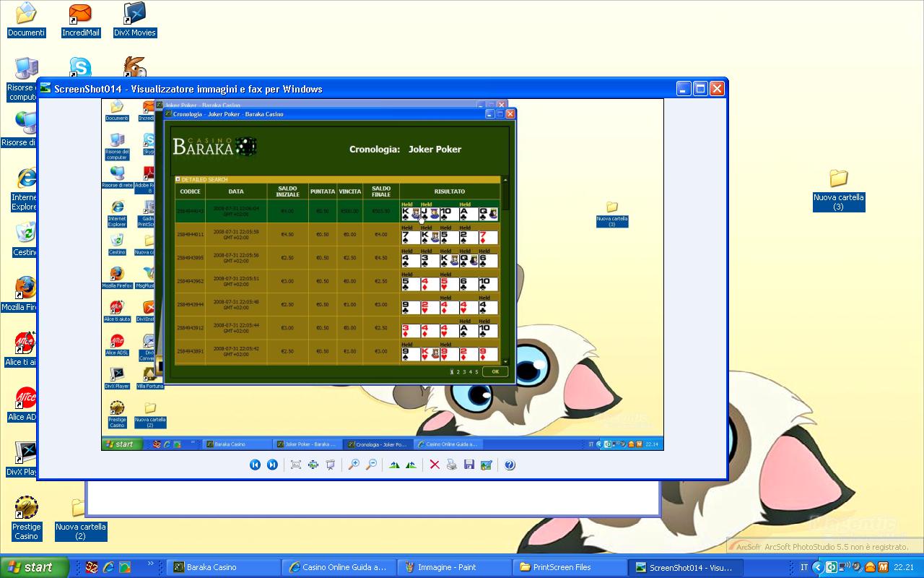Image resolution: width=924 pixels, height=578 pixels.
Task: Switch to PrintScreen Files taskbar button
Action: (x=570, y=567)
